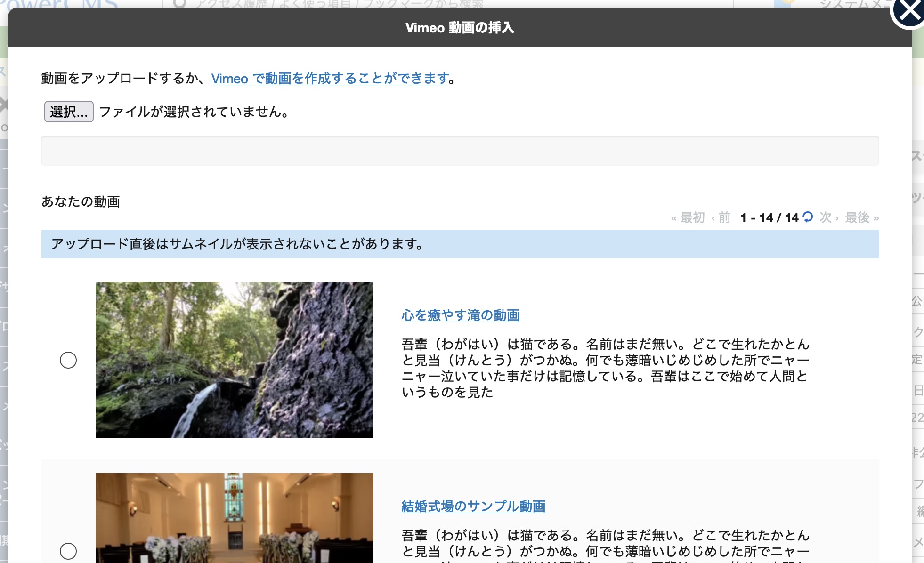This screenshot has width=924, height=563.
Task: Click the description text of wedding chapel video
Action: 606,545
